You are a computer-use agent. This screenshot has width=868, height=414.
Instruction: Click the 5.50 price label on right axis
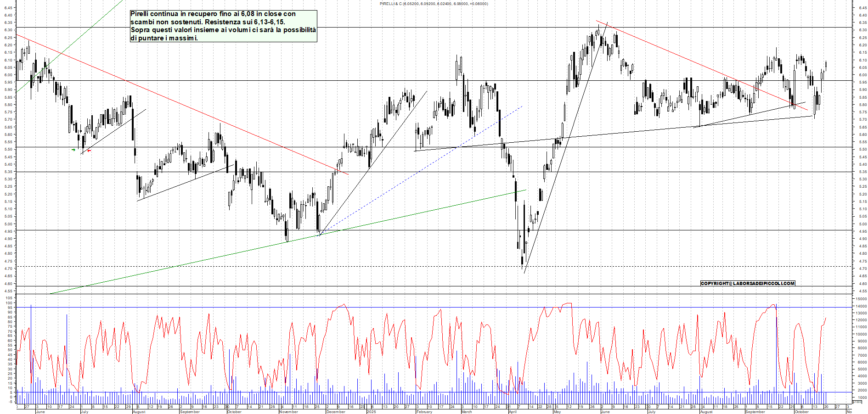click(862, 150)
